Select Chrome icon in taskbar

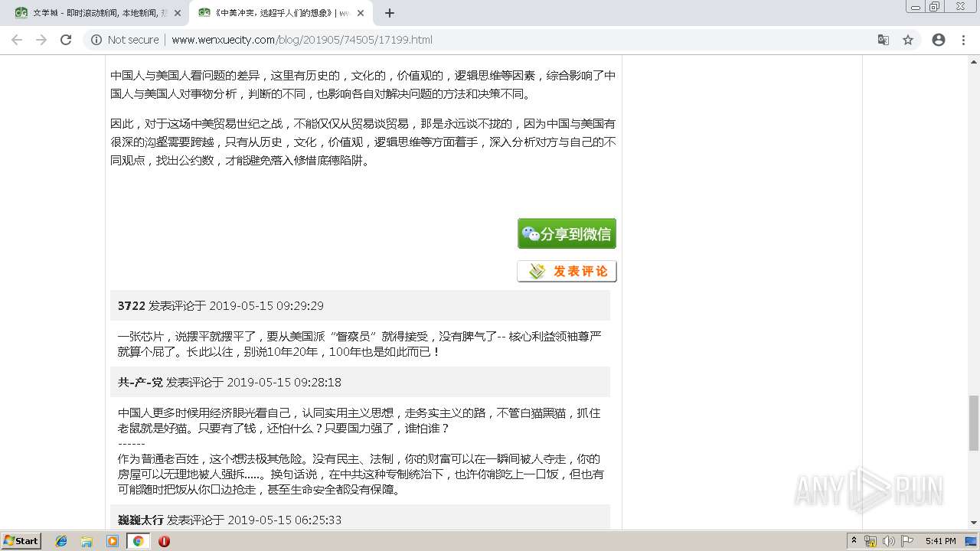138,541
